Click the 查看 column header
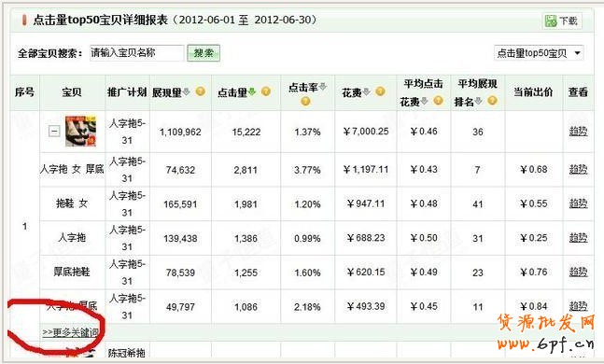 coord(578,92)
